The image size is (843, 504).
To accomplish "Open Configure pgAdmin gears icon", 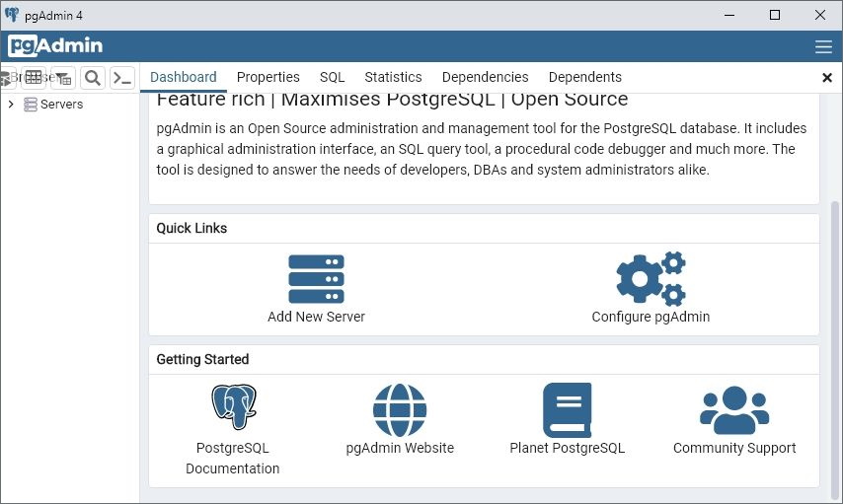I will click(x=651, y=279).
